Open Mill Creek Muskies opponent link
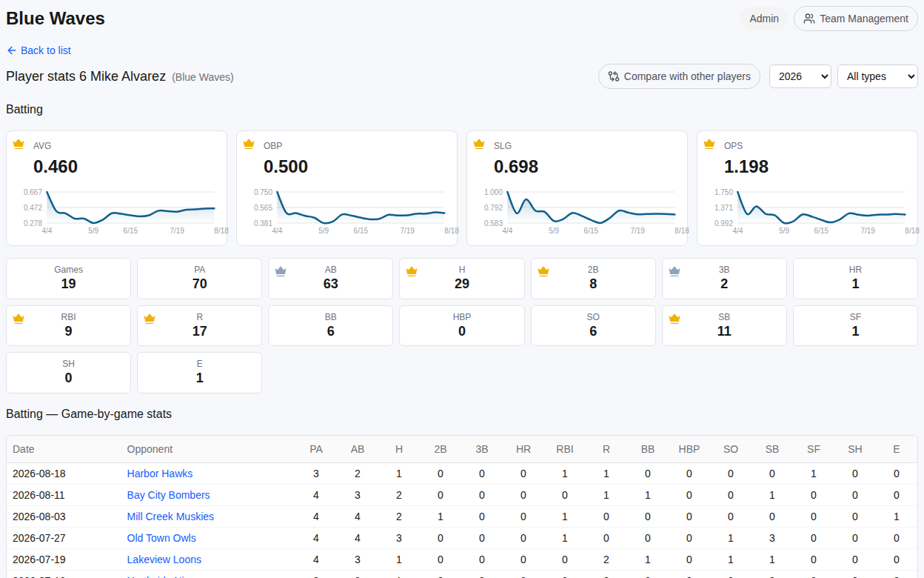924x578 pixels. coord(170,516)
